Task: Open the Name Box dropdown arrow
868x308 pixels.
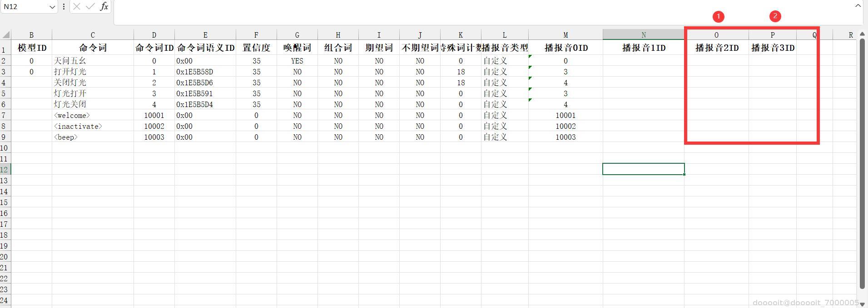Action: coord(52,7)
